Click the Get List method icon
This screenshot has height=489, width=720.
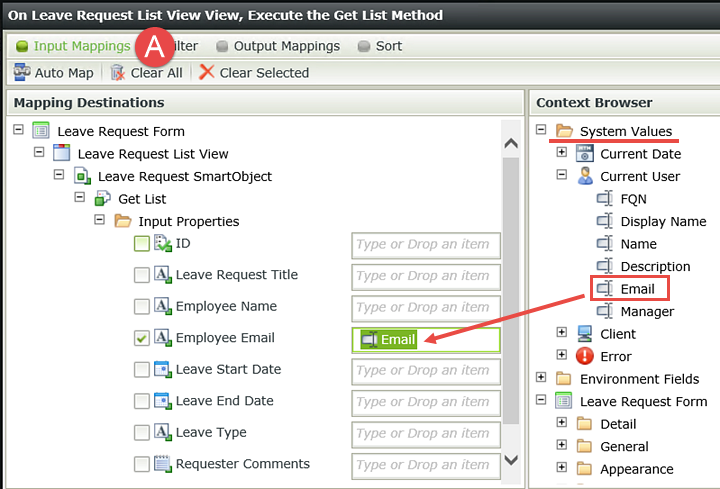tap(102, 198)
